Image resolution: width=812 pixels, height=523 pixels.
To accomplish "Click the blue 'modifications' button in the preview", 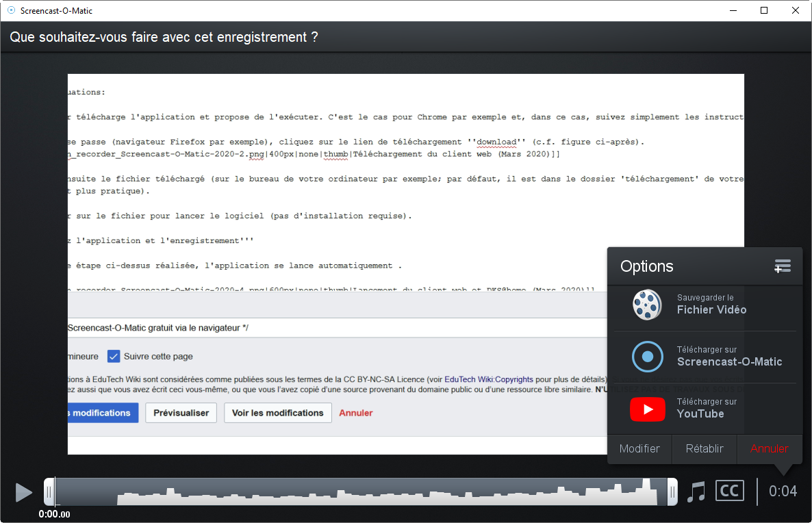I will (x=103, y=413).
